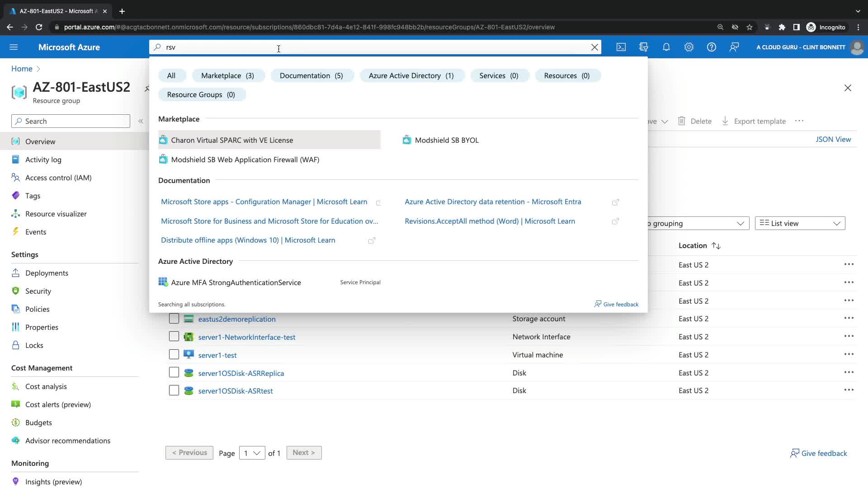Click the help question mark icon
The height and width of the screenshot is (488, 868).
[x=712, y=47]
